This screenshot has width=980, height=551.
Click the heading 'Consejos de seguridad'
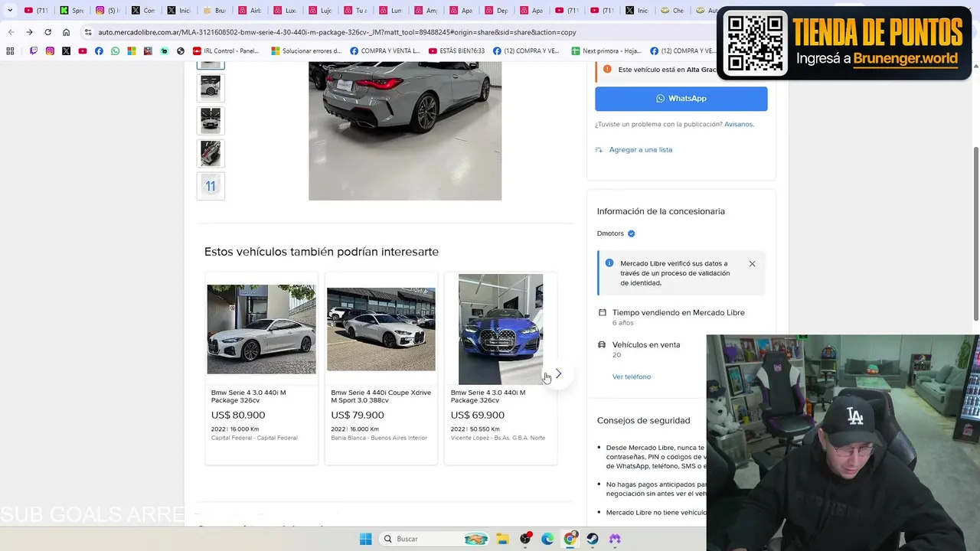click(644, 420)
